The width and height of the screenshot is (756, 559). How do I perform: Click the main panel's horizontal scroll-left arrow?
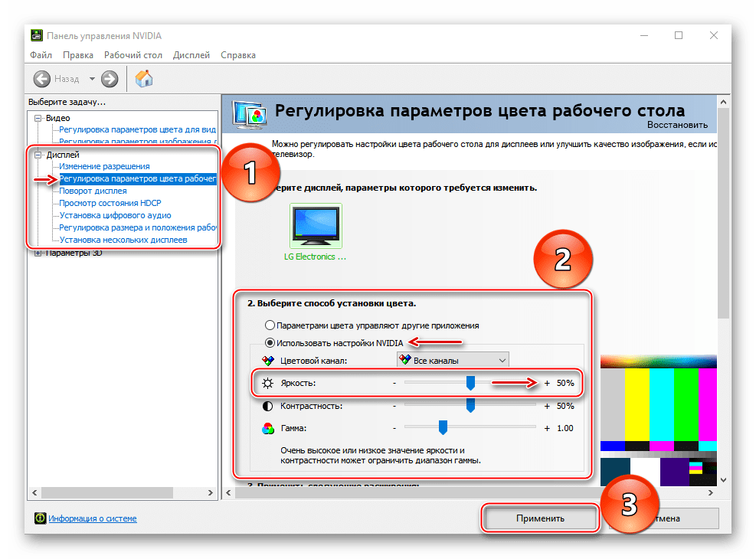(228, 492)
